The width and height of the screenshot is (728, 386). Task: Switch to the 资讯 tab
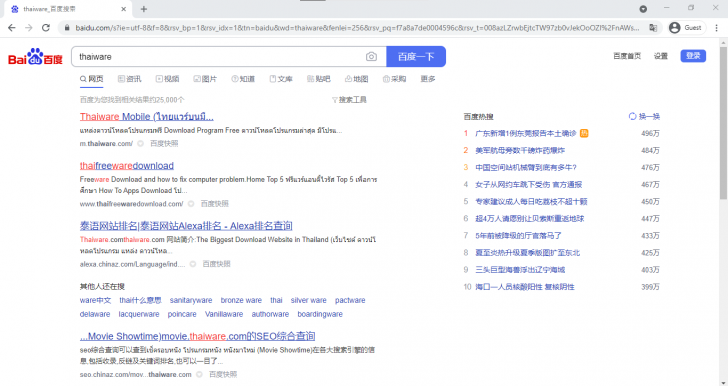130,79
